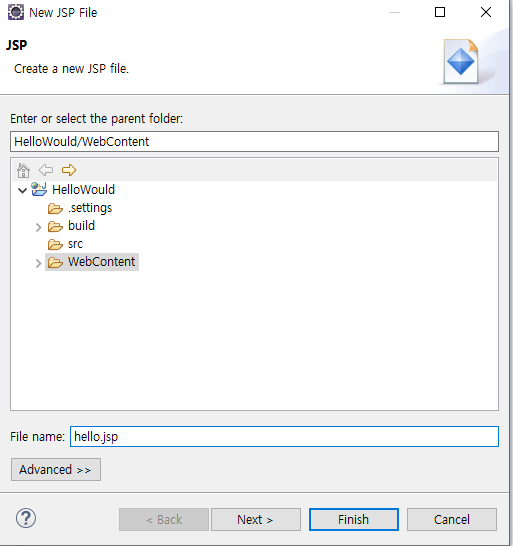
Task: Select the WebContent folder label
Action: click(x=101, y=262)
